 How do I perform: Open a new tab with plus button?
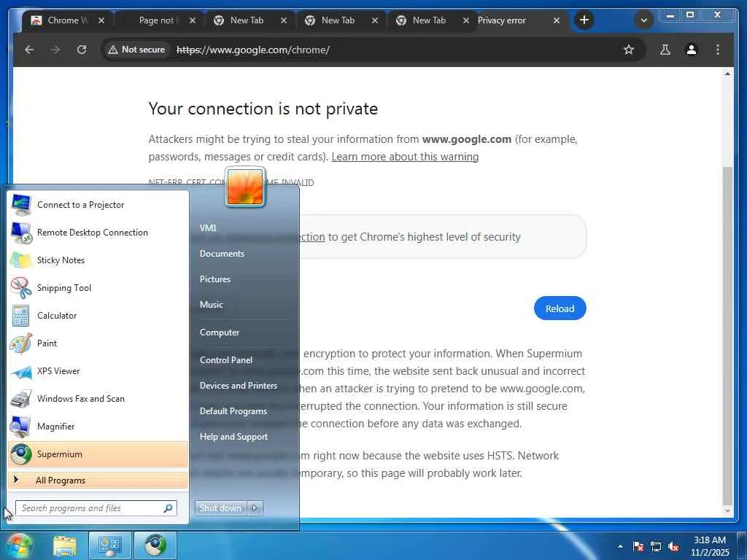[x=584, y=20]
